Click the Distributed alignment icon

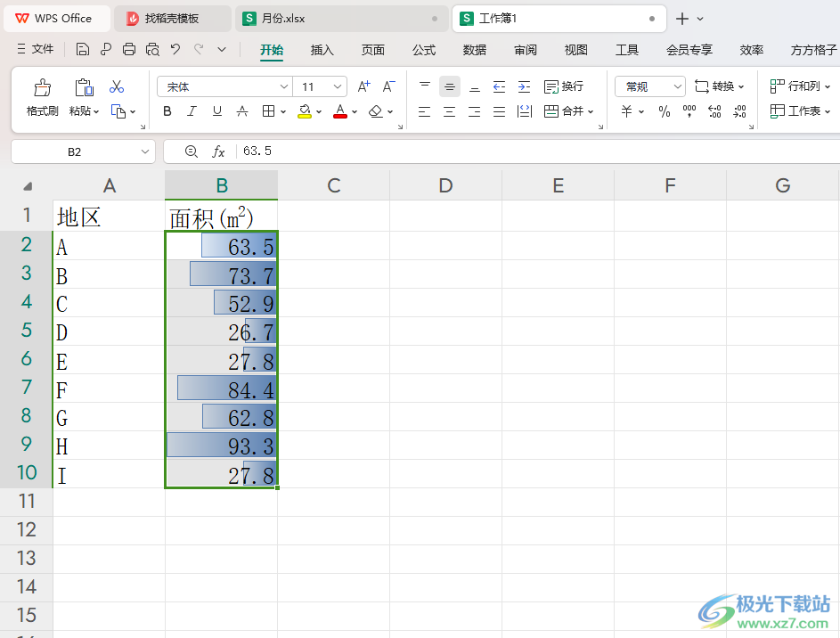pos(525,111)
